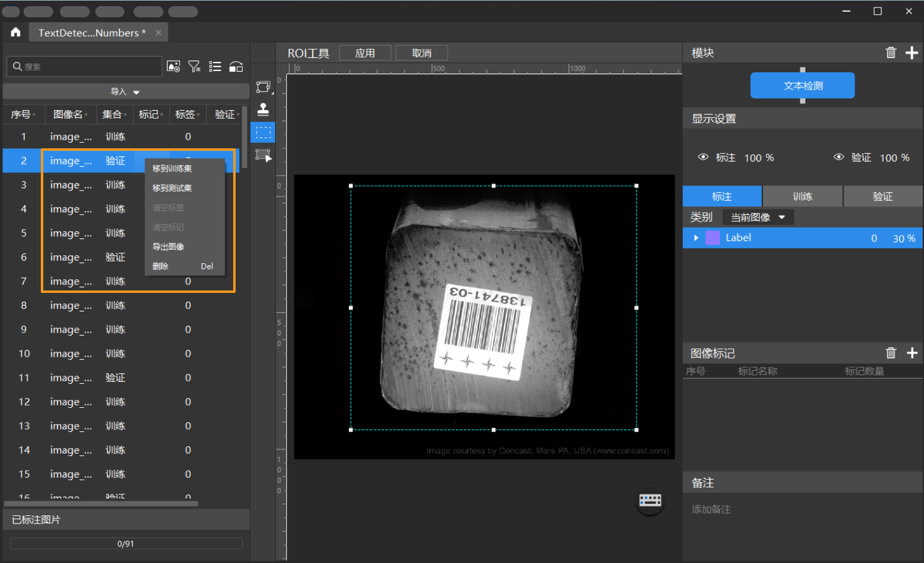This screenshot has width=924, height=563.
Task: Click the search magnifier icon
Action: pos(17,66)
